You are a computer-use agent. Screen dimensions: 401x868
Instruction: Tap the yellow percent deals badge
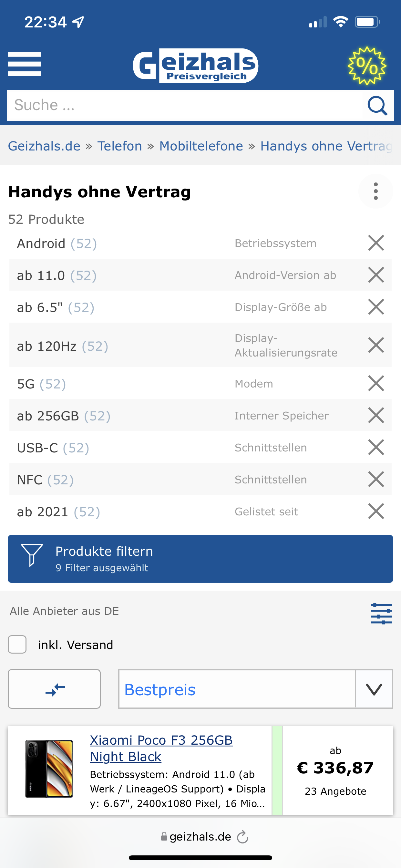click(x=367, y=65)
